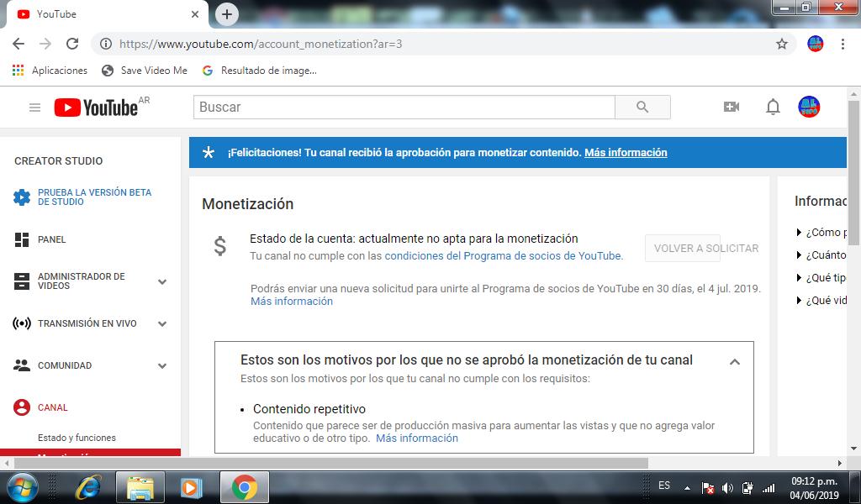Open Comunidad section
The image size is (861, 504).
[64, 365]
